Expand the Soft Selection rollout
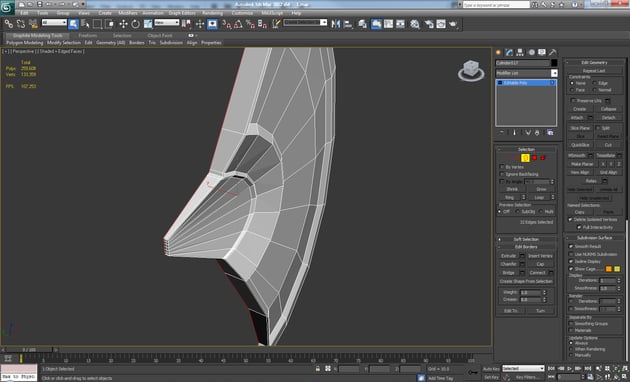 [526, 239]
